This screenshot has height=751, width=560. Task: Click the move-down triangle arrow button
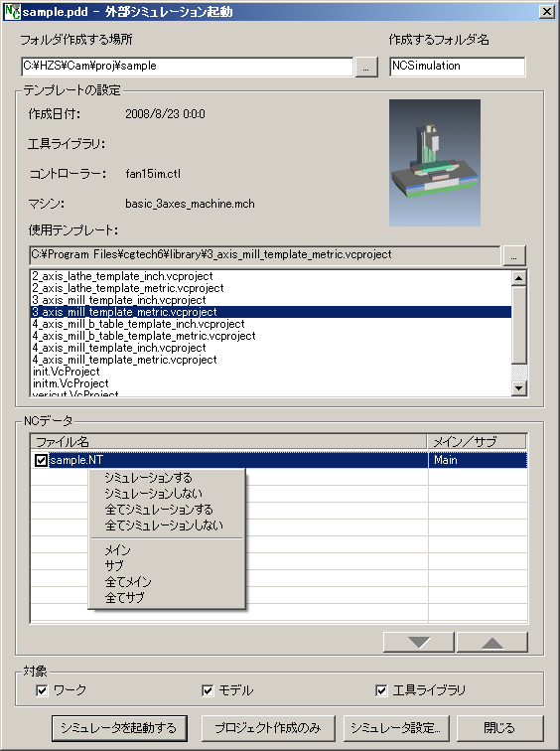coord(419,643)
